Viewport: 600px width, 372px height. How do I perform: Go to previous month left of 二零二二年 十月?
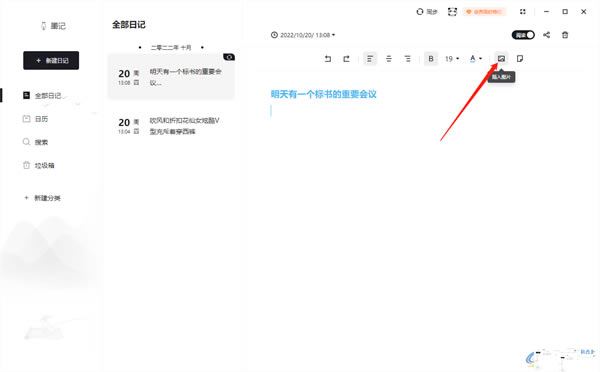[x=140, y=47]
